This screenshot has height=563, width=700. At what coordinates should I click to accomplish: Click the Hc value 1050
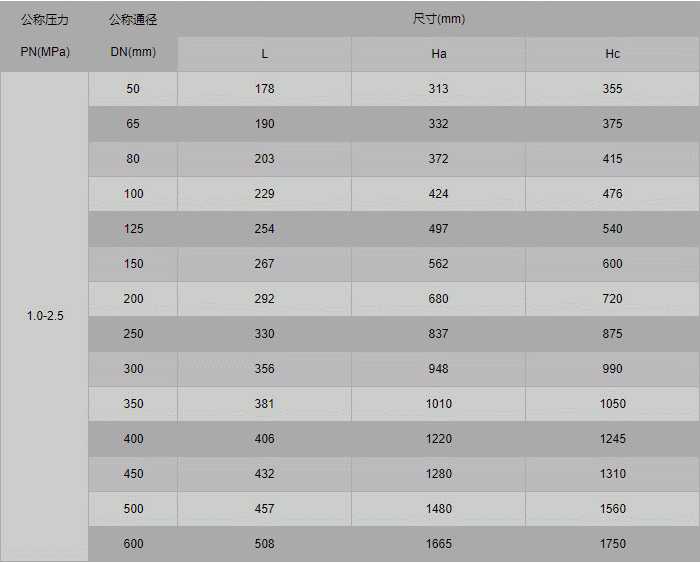pos(612,404)
